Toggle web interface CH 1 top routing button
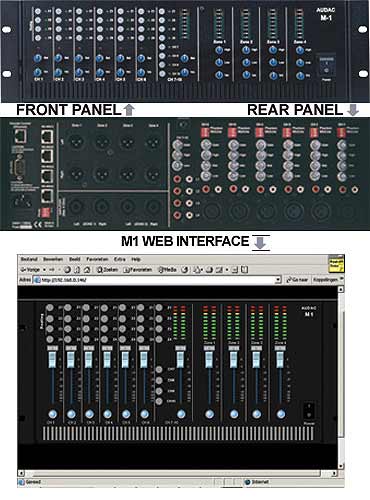The width and height of the screenshot is (370, 500). (x=50, y=308)
